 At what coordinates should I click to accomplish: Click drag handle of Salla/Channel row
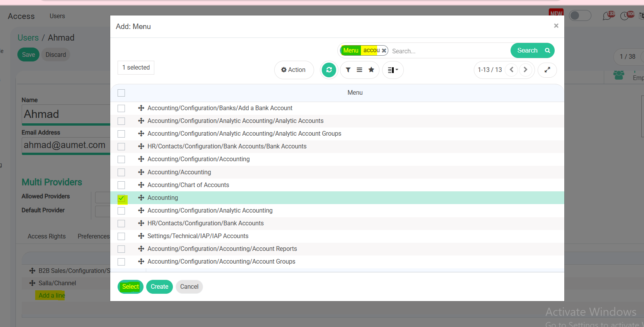(32, 283)
